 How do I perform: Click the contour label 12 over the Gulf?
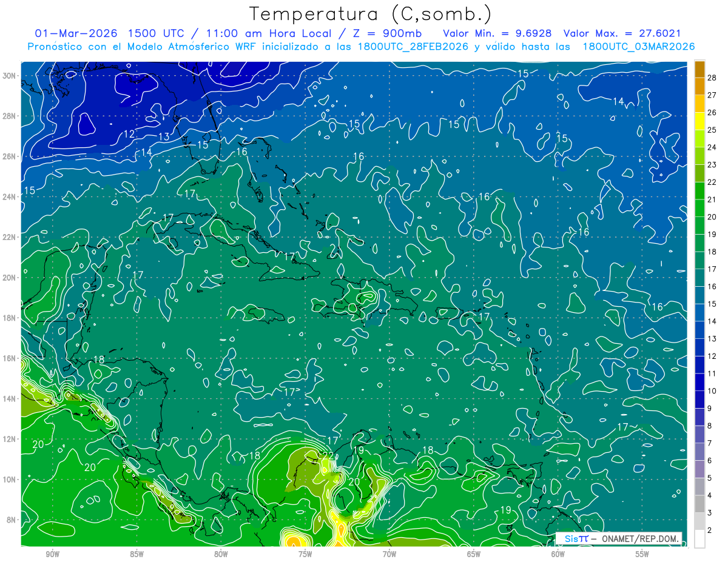pyautogui.click(x=129, y=134)
